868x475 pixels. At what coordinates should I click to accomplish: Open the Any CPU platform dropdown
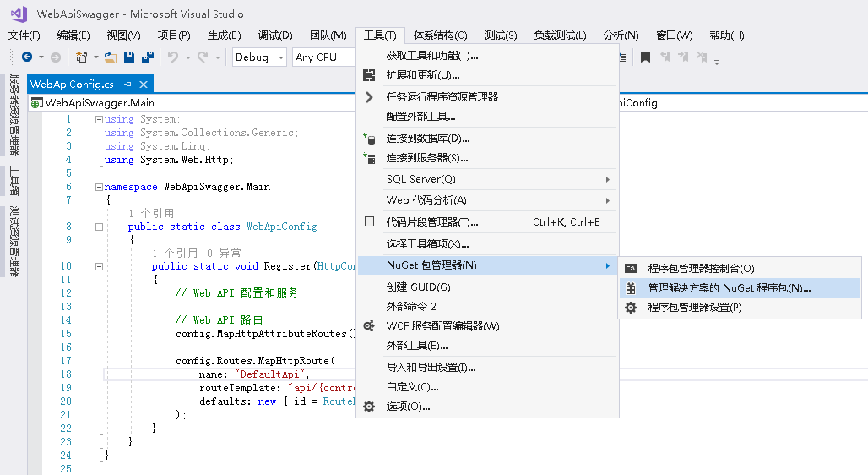324,57
